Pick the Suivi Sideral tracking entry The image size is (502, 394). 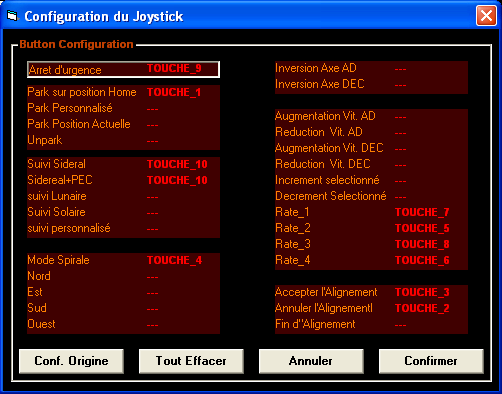pyautogui.click(x=123, y=164)
